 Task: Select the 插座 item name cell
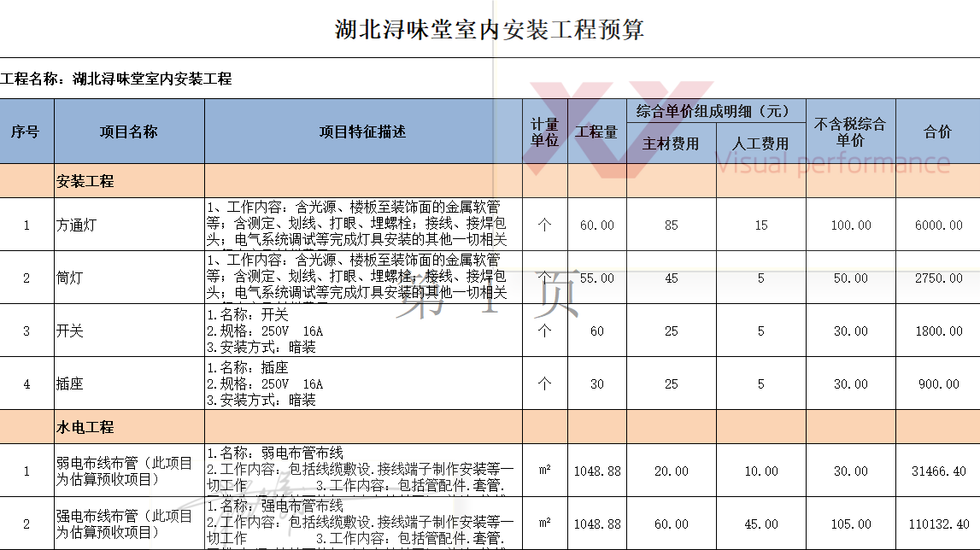[x=128, y=384]
